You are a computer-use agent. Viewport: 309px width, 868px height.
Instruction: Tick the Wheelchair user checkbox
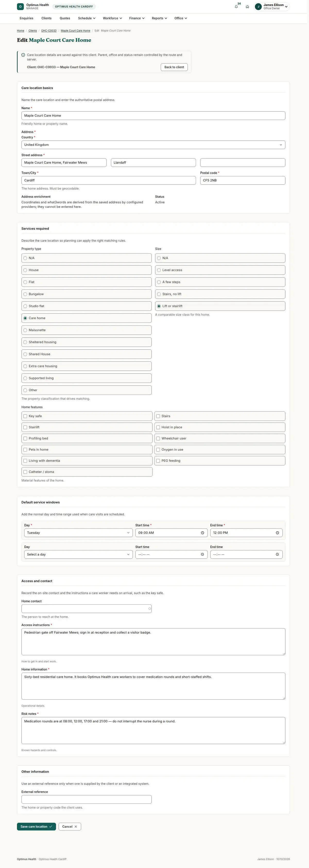tap(158, 438)
